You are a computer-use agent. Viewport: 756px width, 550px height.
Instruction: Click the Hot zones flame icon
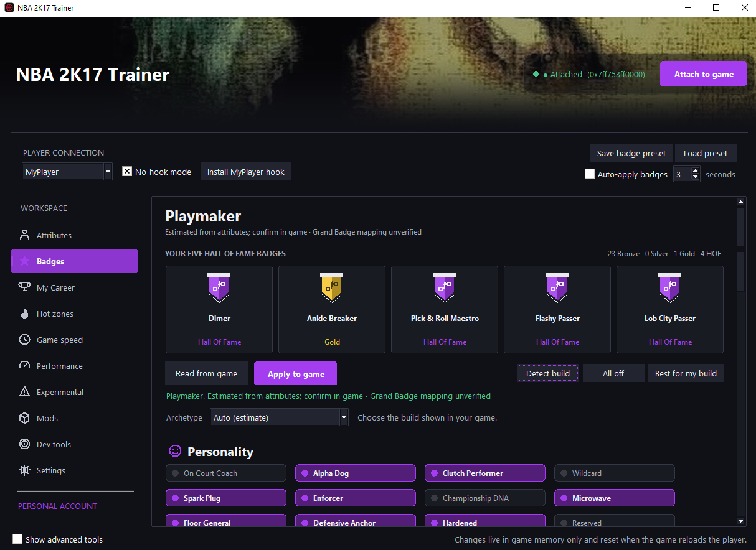(24, 314)
